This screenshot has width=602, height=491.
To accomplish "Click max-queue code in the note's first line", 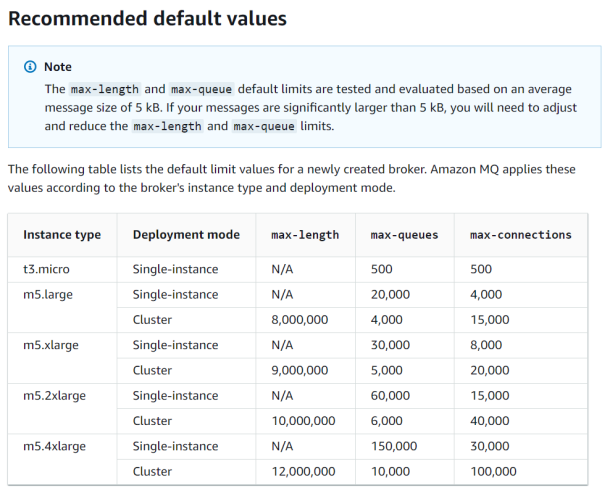I will click(x=202, y=89).
